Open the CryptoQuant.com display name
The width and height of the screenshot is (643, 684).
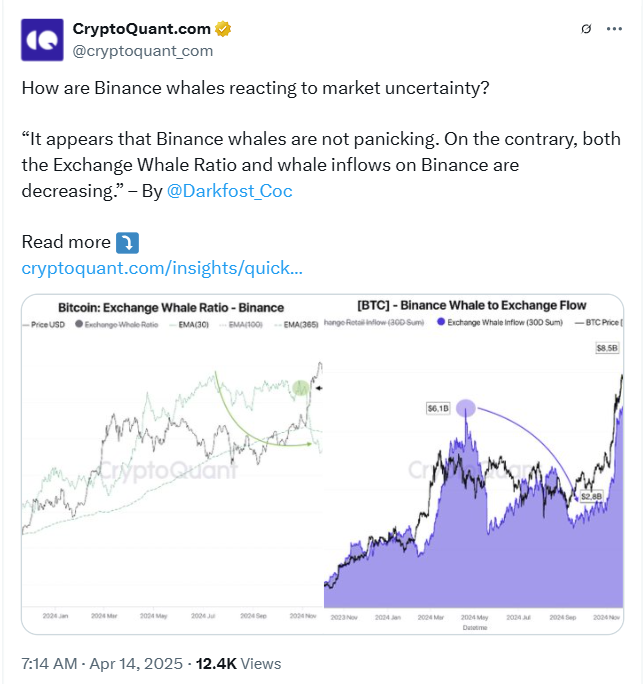click(142, 28)
